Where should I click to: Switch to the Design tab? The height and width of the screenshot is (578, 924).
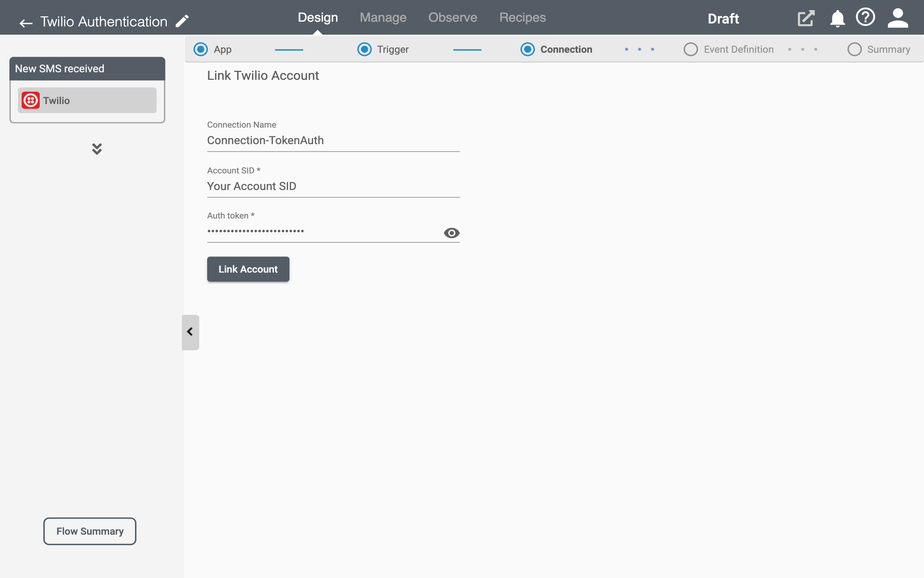318,18
